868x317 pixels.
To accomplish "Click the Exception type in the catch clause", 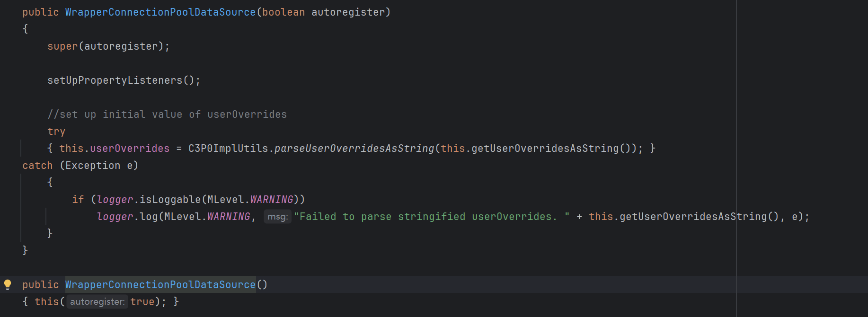I will [x=93, y=166].
